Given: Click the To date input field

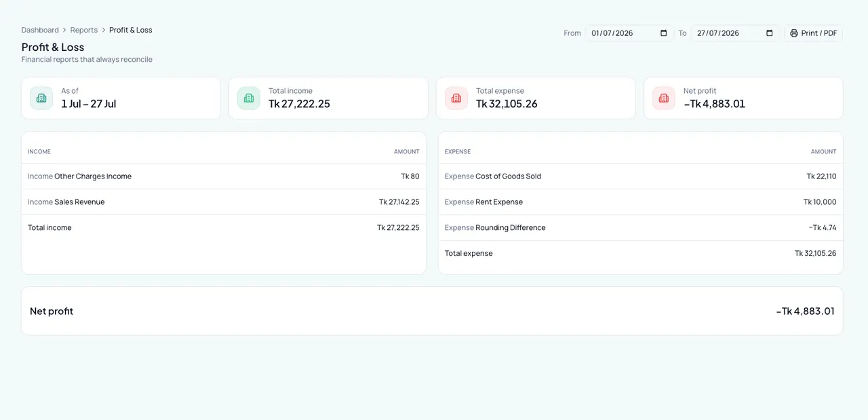Looking at the screenshot, I should [x=735, y=33].
